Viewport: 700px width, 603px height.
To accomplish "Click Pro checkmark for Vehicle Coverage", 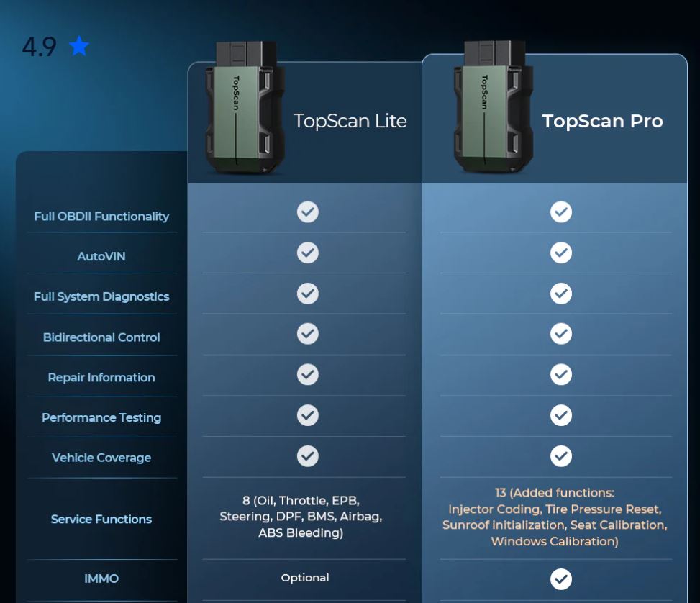I will (561, 455).
